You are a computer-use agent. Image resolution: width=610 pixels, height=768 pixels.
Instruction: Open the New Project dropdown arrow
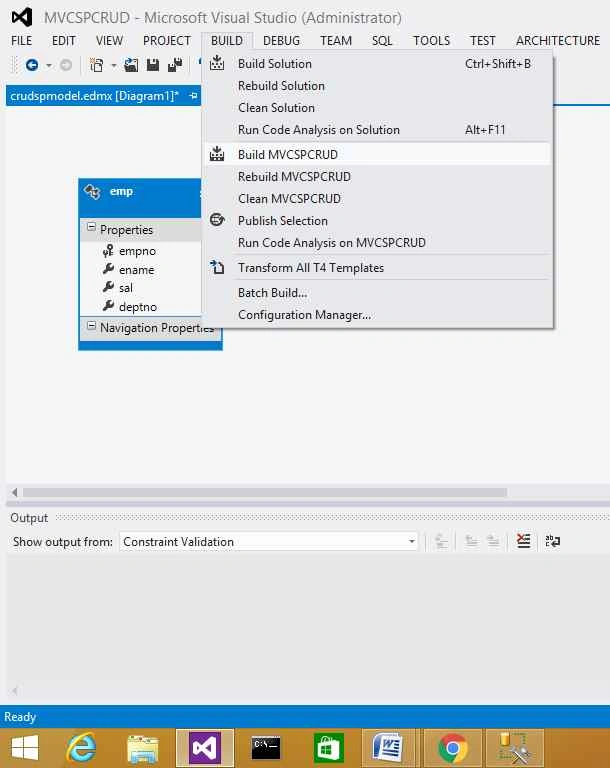[114, 65]
